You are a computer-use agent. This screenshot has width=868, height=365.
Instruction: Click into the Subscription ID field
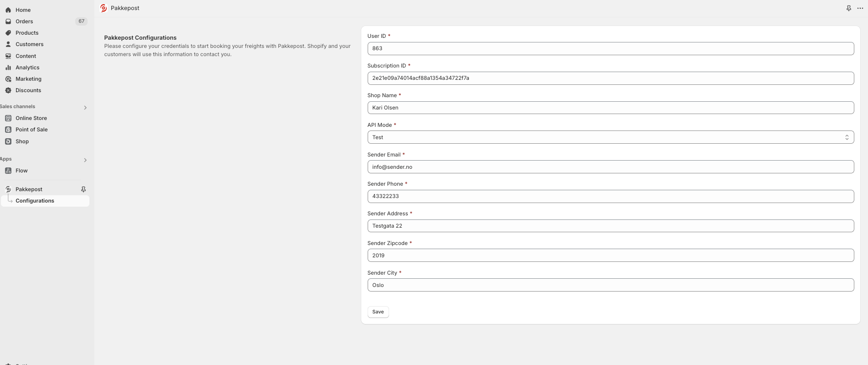click(610, 78)
